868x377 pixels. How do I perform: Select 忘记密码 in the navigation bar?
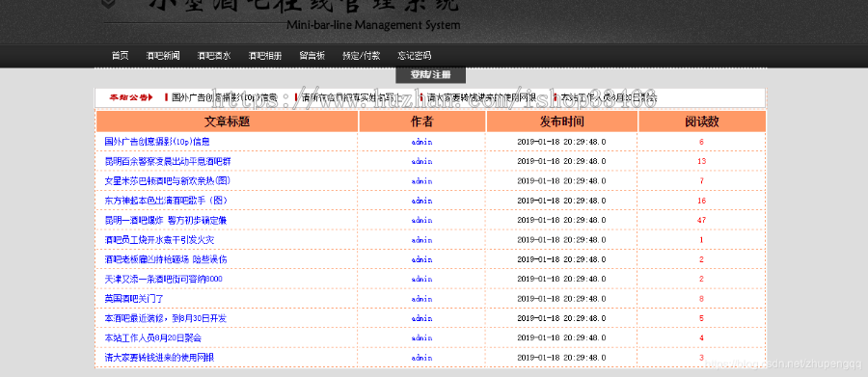click(x=414, y=56)
